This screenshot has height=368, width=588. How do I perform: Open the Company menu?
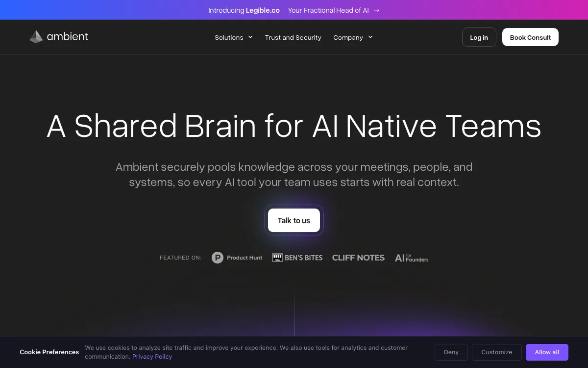353,37
